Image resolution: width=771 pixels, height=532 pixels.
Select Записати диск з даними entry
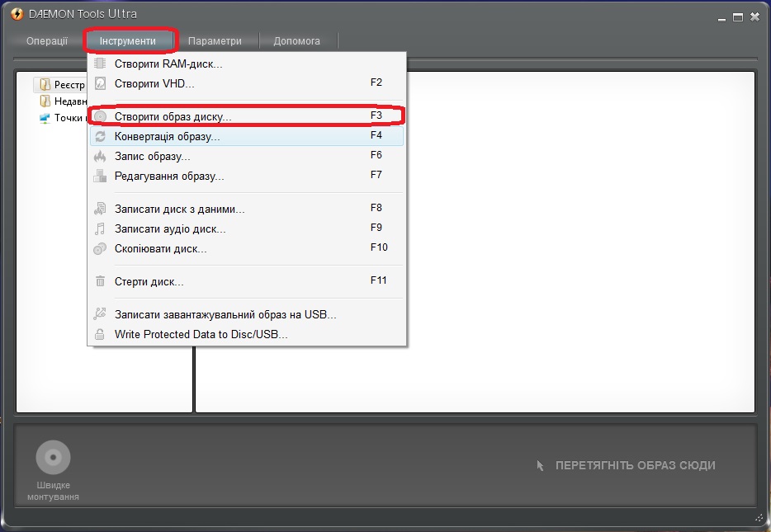click(x=179, y=210)
